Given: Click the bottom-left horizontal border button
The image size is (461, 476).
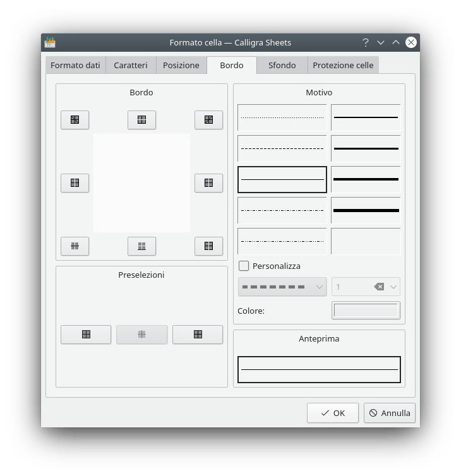Looking at the screenshot, I should pos(75,246).
